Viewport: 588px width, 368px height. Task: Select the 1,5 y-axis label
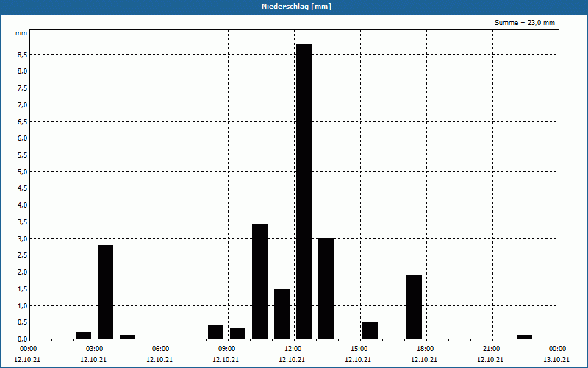tap(23, 289)
